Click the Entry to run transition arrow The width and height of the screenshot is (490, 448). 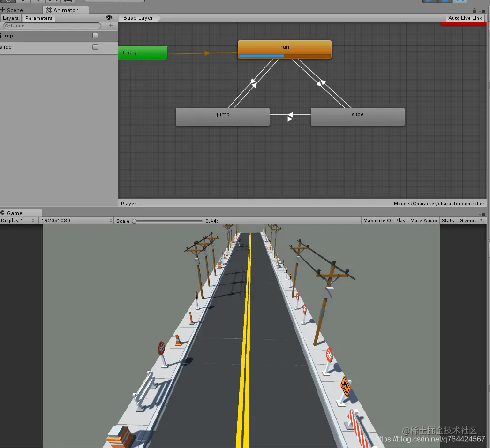(207, 53)
